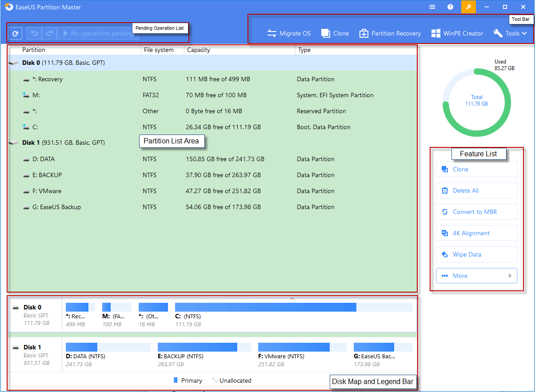Viewport: 535px width, 392px height.
Task: Click the 4K Alignment icon
Action: coord(444,233)
